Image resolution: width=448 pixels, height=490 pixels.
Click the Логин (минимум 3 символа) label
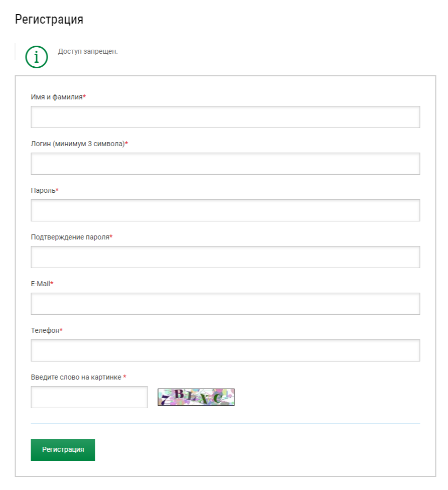78,144
